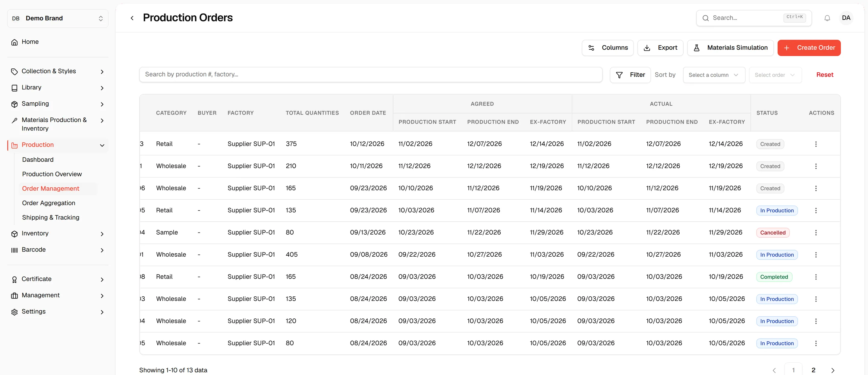Click the Total Quantities column header
This screenshot has height=375, width=868.
[312, 113]
